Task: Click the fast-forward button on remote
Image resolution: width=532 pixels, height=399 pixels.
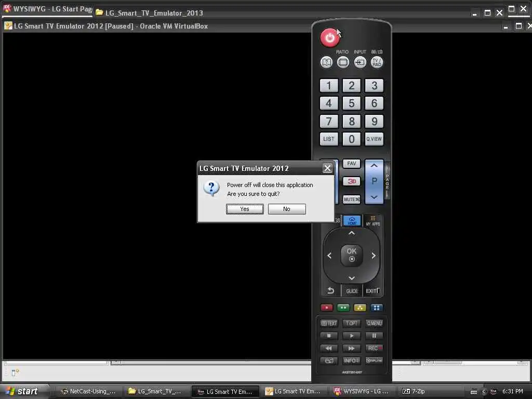Action: [x=352, y=348]
